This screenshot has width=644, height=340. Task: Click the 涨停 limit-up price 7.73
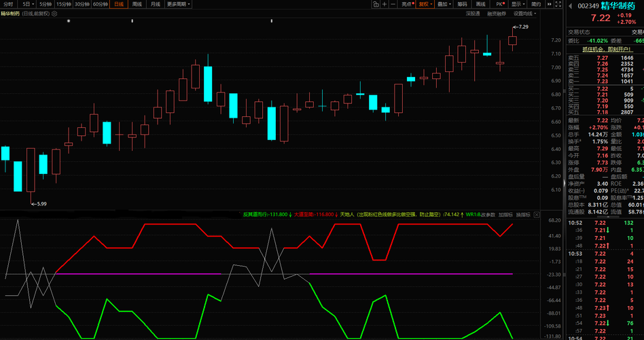tap(602, 163)
